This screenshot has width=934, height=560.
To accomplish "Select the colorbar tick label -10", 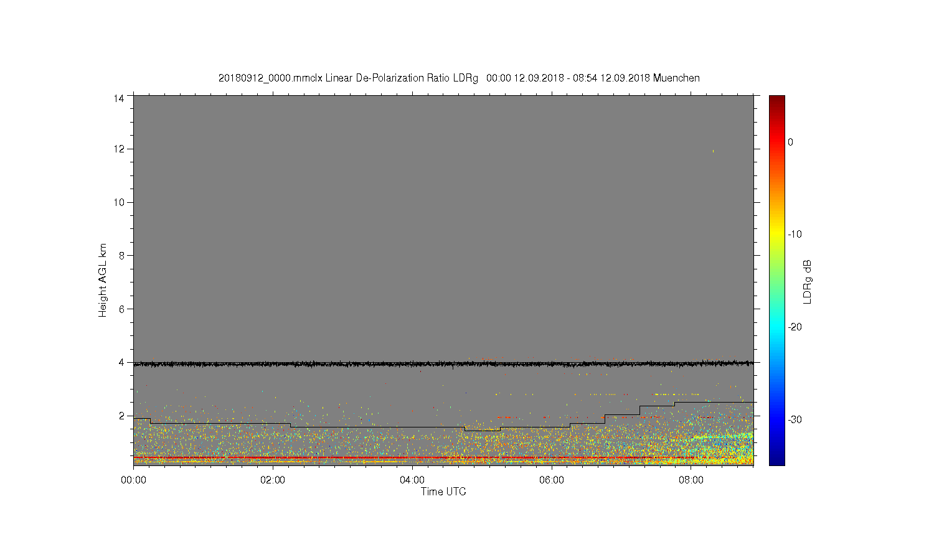I will click(x=795, y=235).
